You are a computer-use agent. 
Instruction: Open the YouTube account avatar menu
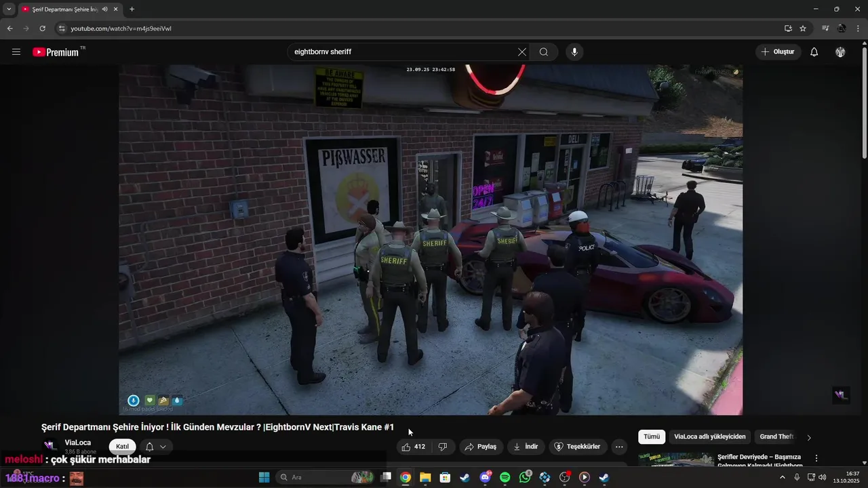(840, 52)
